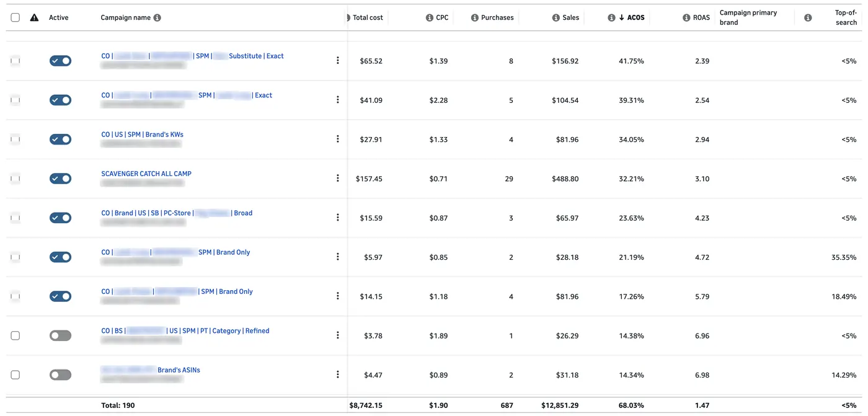The height and width of the screenshot is (416, 868).
Task: Click the Total: 190 footer label
Action: 118,405
